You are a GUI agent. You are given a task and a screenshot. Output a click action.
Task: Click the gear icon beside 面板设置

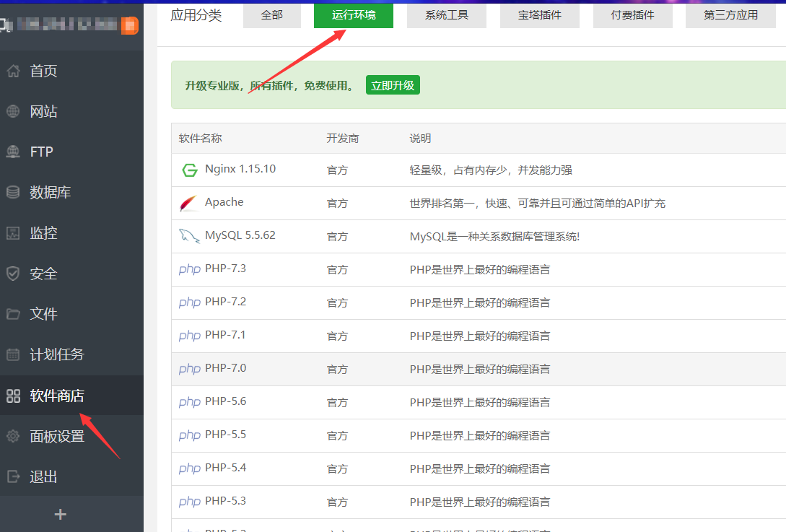[x=13, y=436]
